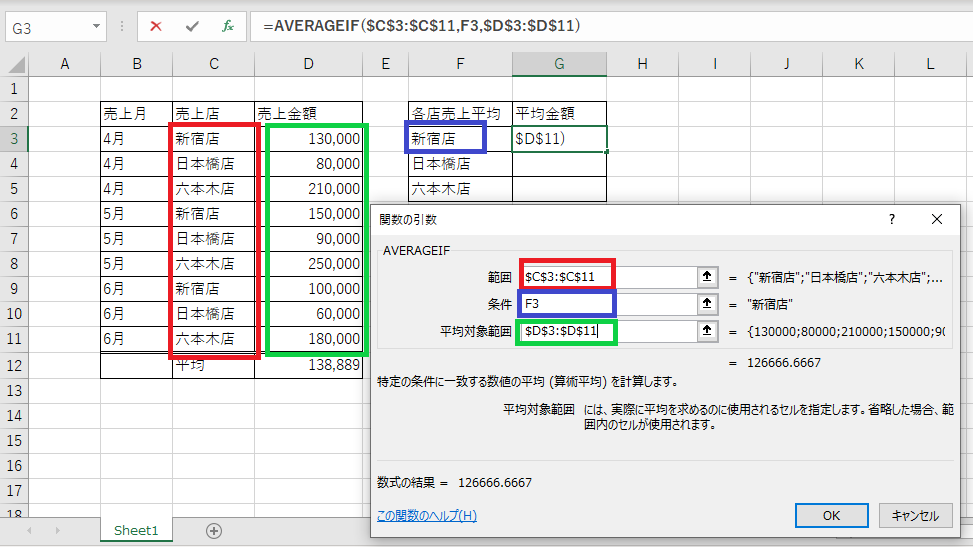The image size is (973, 547).
Task: Add a new sheet with plus icon
Action: pos(214,531)
